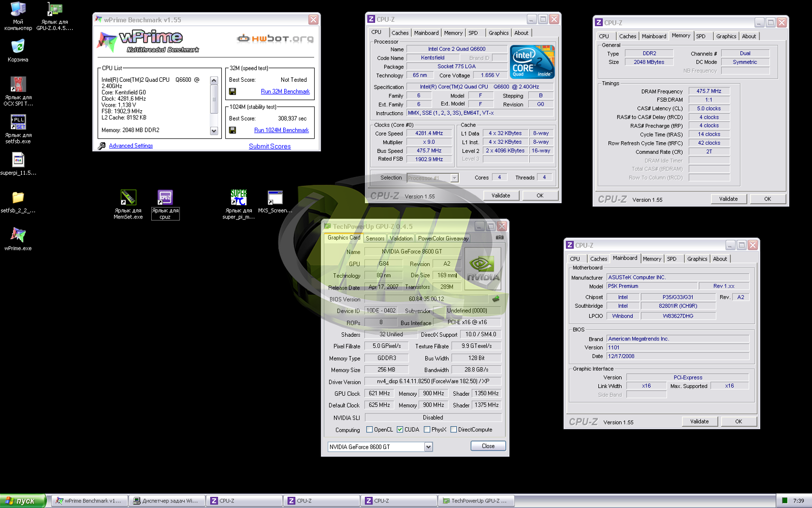
Task: Click the Advanced Settings wrench icon
Action: click(x=101, y=146)
